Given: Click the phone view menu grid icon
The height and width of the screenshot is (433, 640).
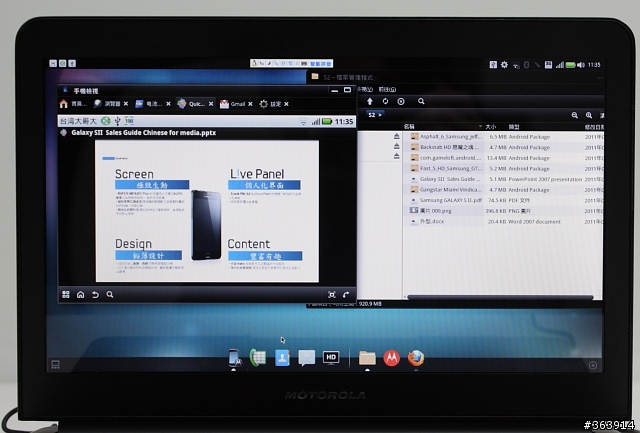Looking at the screenshot, I should [66, 294].
